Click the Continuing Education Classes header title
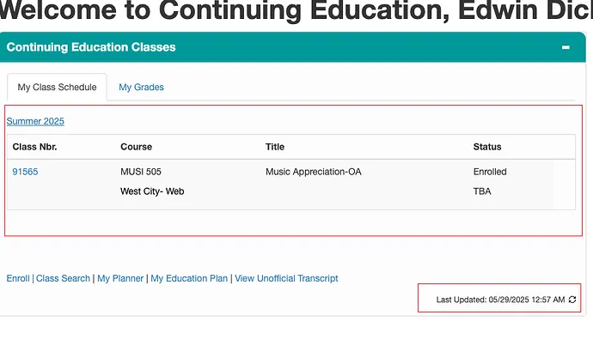This screenshot has height=364, width=593. tap(91, 47)
